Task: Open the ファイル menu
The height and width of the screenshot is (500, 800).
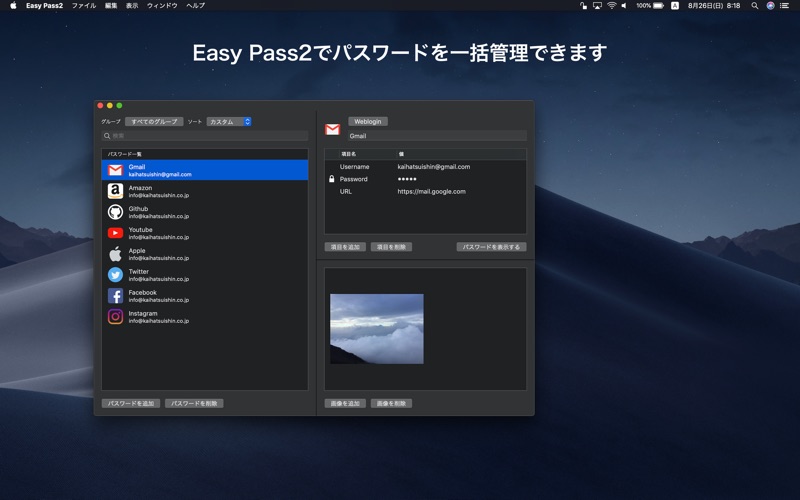Action: pos(84,6)
